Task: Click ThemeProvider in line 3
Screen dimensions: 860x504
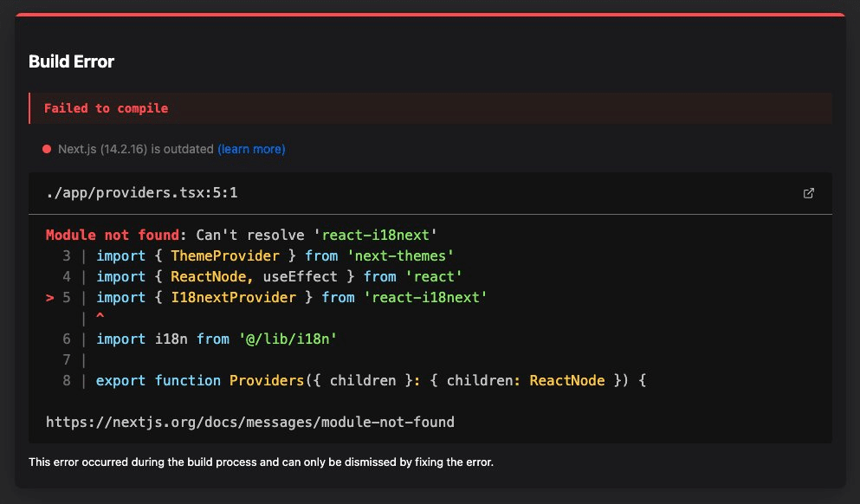Action: pyautogui.click(x=225, y=256)
